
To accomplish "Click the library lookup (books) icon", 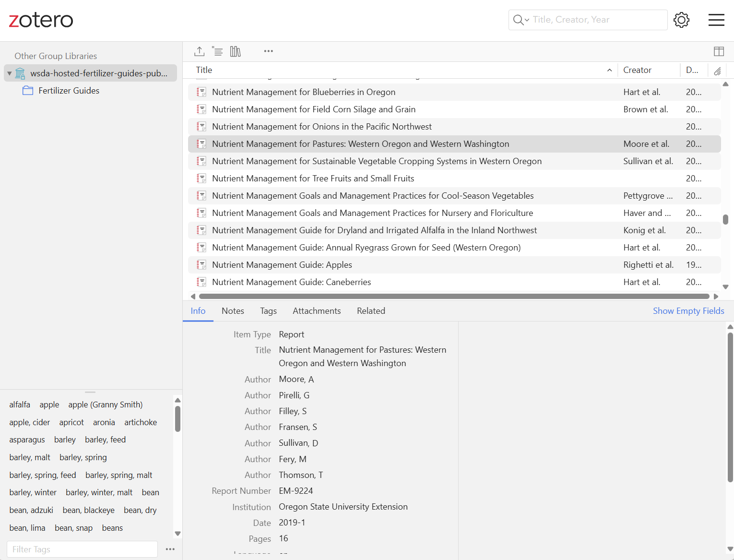I will (235, 51).
